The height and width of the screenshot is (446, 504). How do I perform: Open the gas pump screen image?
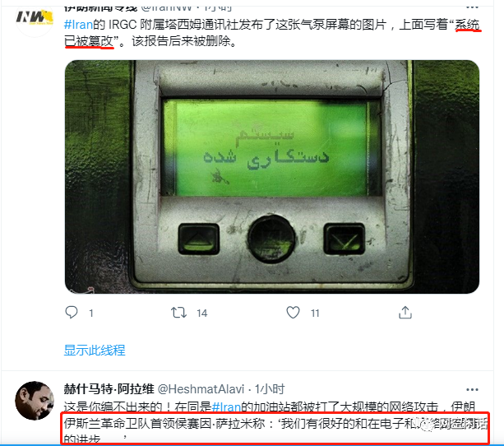(x=272, y=177)
